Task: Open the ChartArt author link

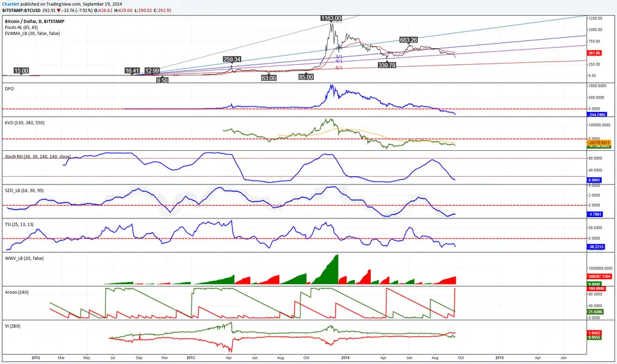Action: tap(10, 4)
